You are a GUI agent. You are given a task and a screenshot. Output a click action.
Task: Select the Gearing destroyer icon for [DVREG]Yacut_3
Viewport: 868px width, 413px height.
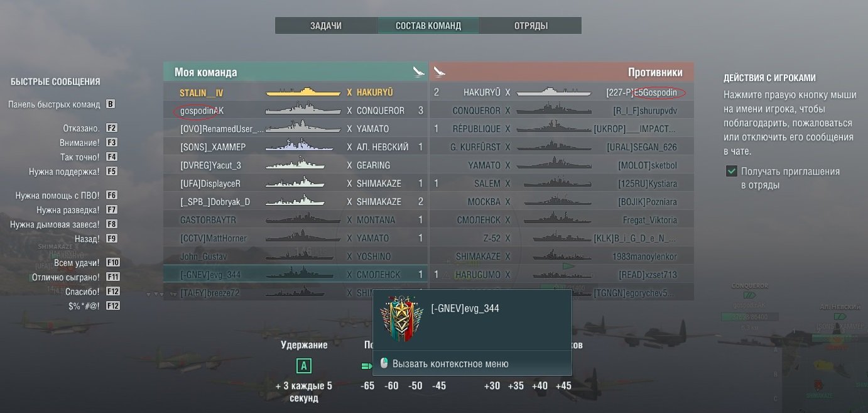(295, 165)
